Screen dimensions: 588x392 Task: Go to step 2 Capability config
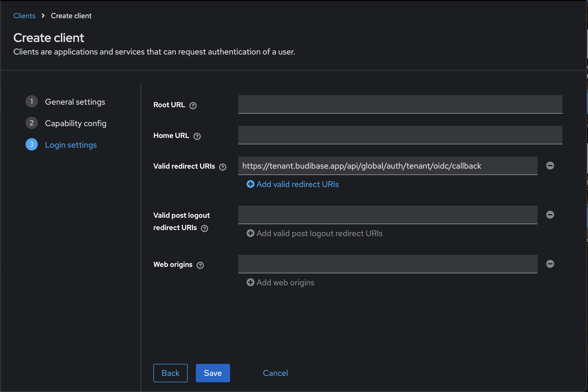[66, 123]
